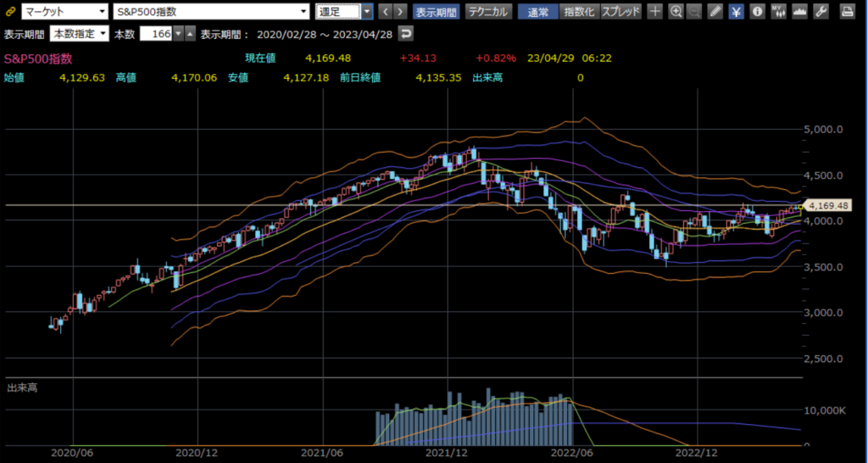Switch to 指数化 chart mode
The image size is (868, 463).
pos(579,12)
